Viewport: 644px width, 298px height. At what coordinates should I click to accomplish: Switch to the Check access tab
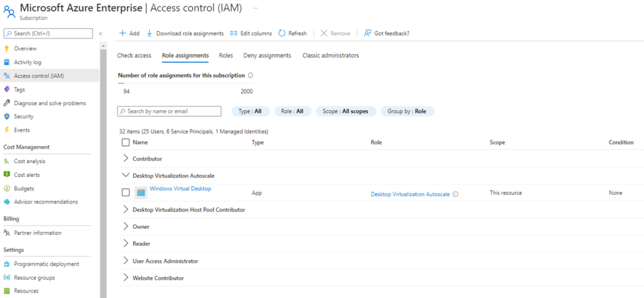(134, 55)
